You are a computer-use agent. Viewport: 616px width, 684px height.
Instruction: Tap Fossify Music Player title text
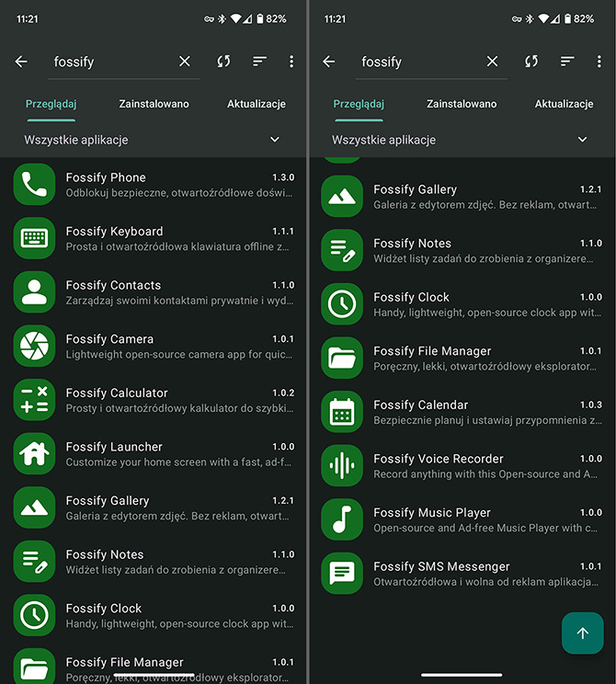(x=432, y=513)
